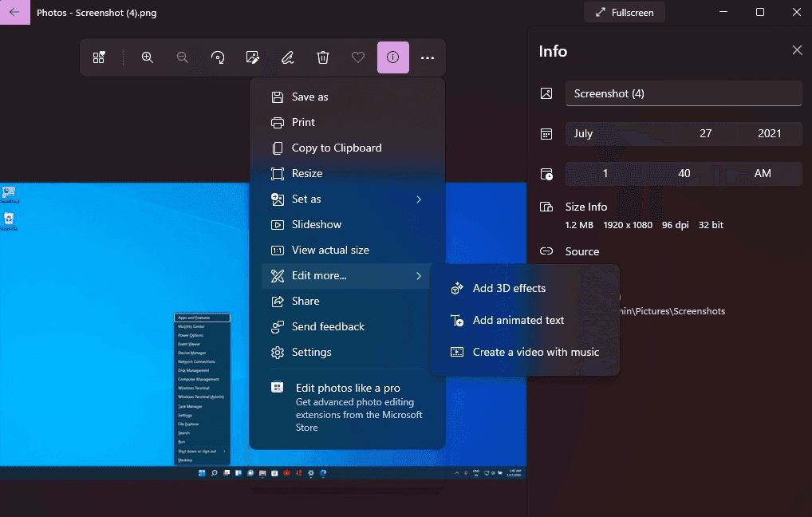Zoom out with the magnifier minus icon
The width and height of the screenshot is (812, 517).
pos(183,57)
